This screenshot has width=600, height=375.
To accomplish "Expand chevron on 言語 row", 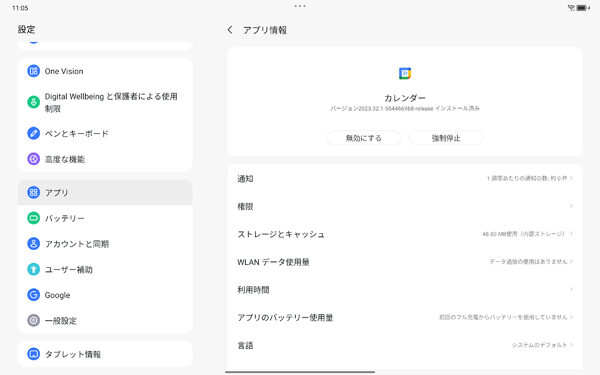I will (x=571, y=345).
